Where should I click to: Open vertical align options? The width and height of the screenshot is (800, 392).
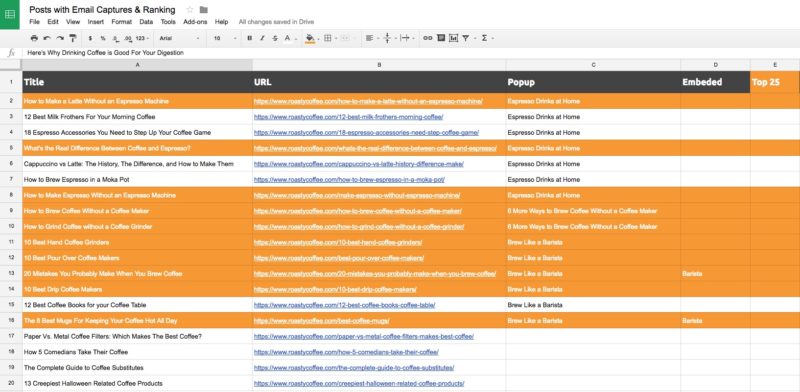[x=387, y=38]
